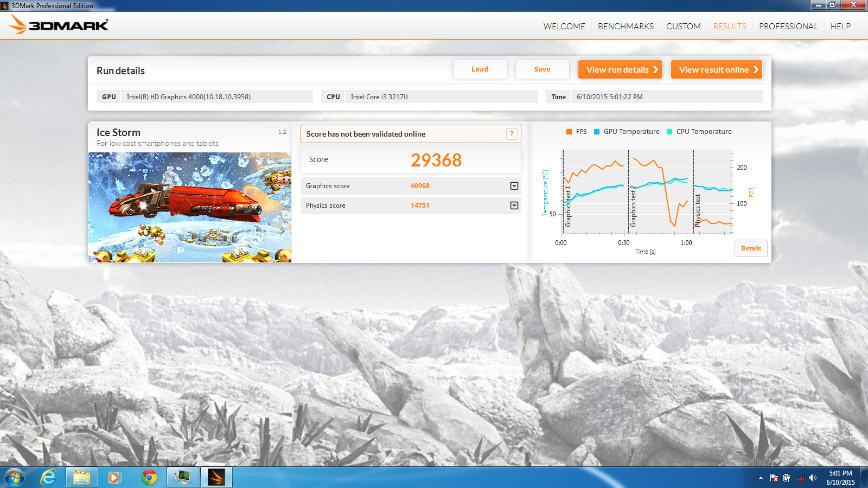Show hidden system tray icons

coord(761,478)
